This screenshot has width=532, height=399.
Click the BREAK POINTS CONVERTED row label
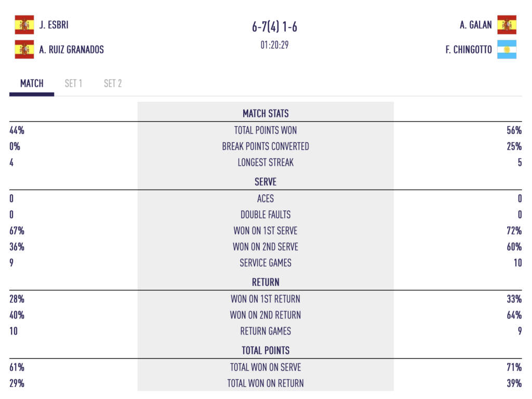[265, 147]
